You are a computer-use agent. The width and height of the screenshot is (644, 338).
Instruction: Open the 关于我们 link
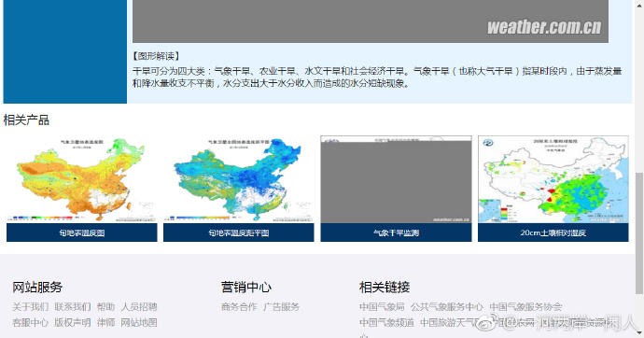tap(31, 307)
